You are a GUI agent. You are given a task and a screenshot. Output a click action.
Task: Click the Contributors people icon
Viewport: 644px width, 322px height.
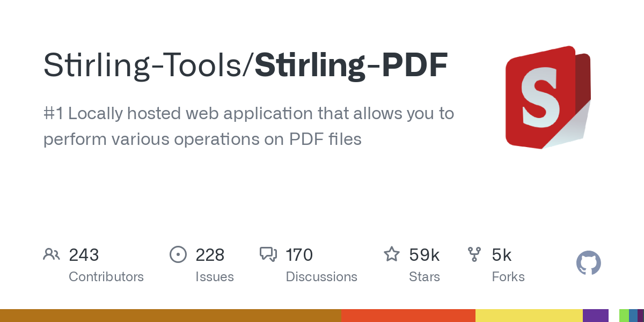[52, 254]
